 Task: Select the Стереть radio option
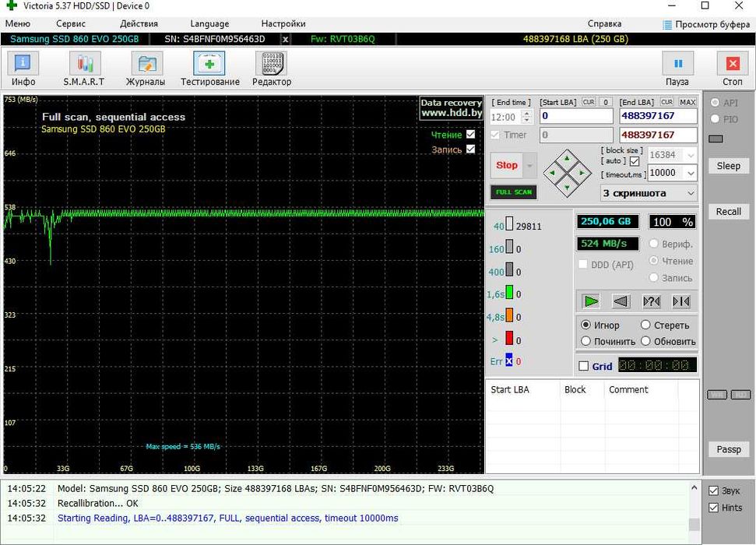tap(646, 325)
